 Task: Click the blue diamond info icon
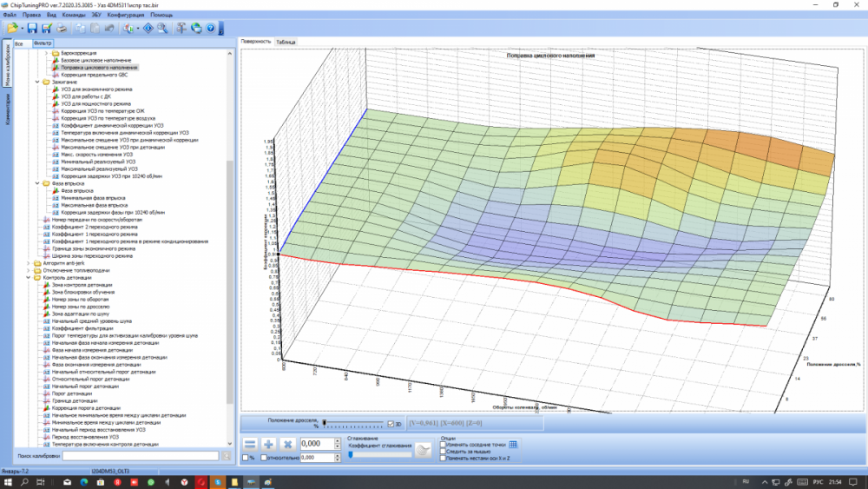147,28
